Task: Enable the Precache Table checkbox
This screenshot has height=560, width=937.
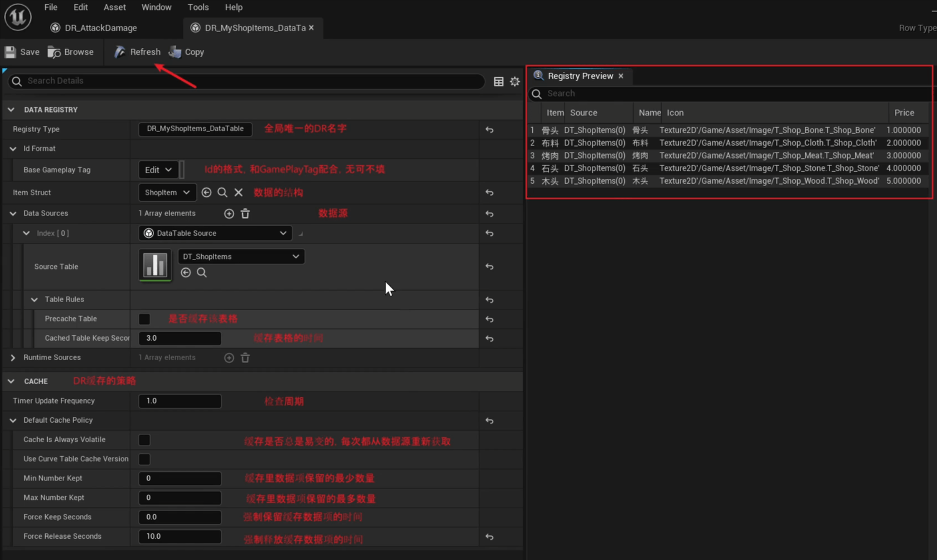Action: pos(144,319)
